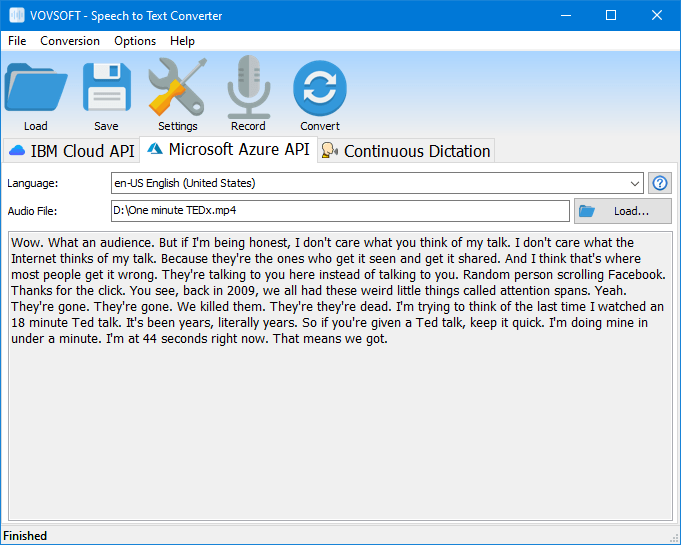681x545 pixels.
Task: Expand the Language dropdown list
Action: tap(636, 183)
